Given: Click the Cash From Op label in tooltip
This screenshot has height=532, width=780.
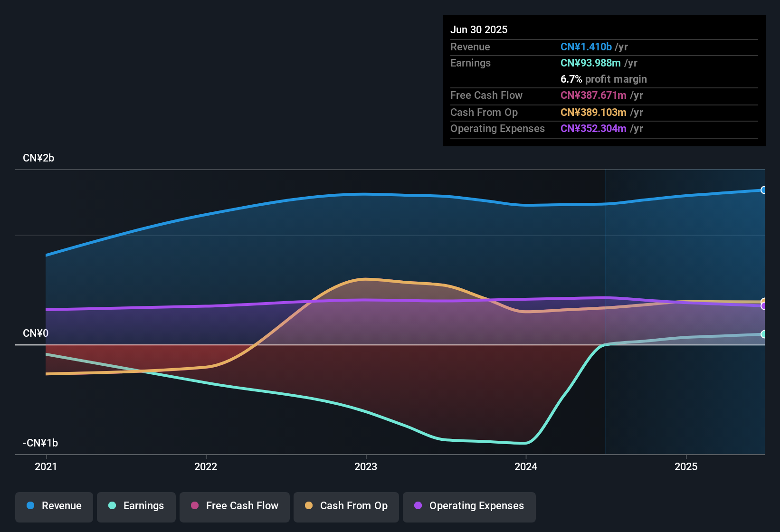Looking at the screenshot, I should pyautogui.click(x=484, y=113).
